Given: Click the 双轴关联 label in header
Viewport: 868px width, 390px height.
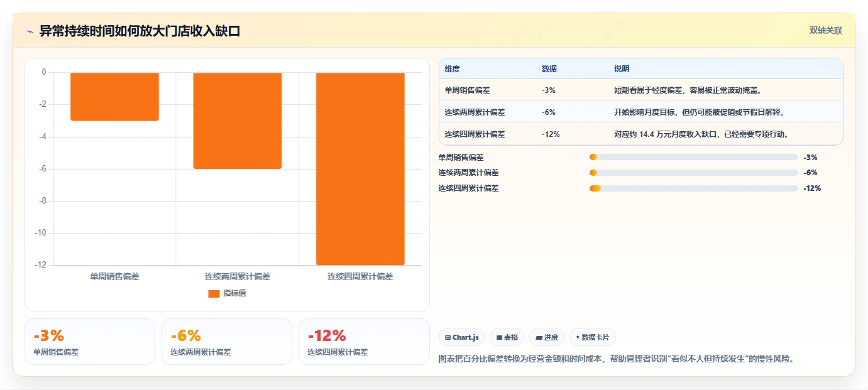Looking at the screenshot, I should coord(825,31).
